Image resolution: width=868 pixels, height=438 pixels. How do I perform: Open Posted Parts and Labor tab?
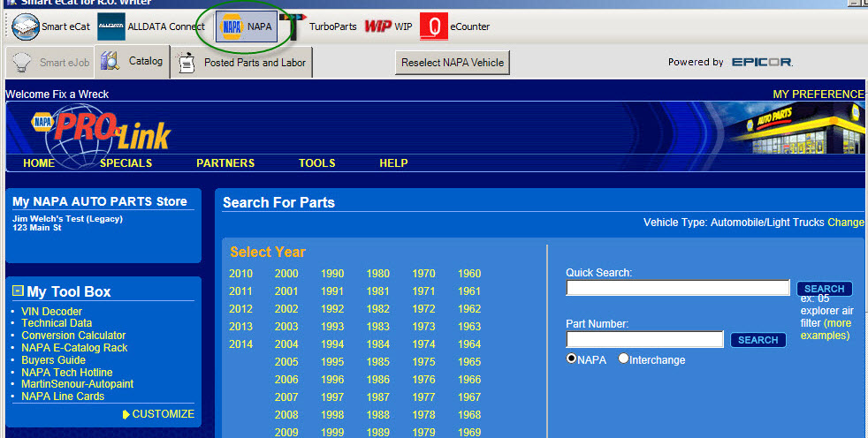242,63
